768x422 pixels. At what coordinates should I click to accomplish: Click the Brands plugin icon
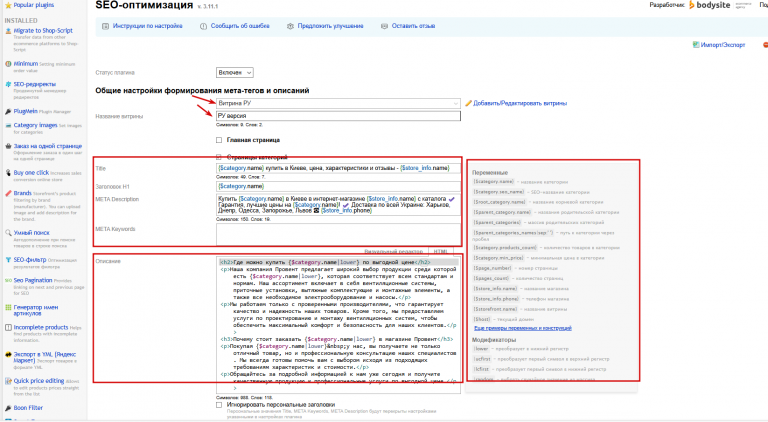tap(8, 193)
